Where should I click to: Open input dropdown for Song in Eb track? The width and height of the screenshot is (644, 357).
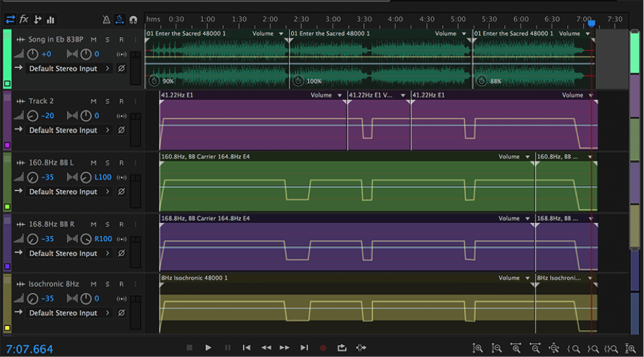[x=69, y=69]
